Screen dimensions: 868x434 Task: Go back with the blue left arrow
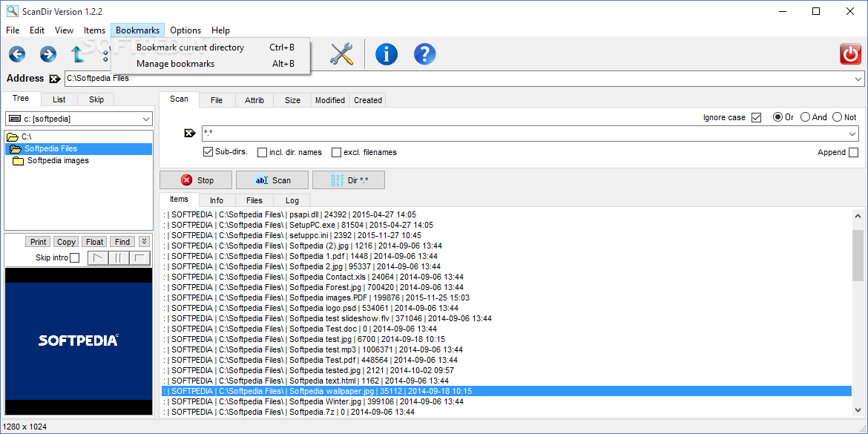pos(17,53)
